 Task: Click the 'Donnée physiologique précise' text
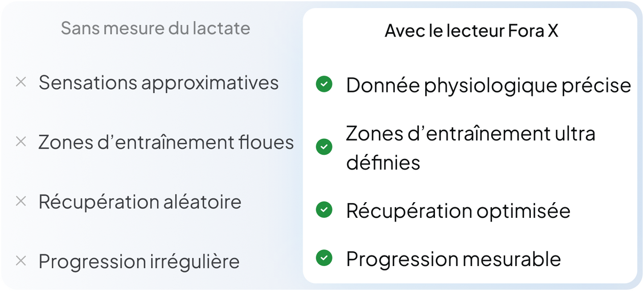(488, 85)
